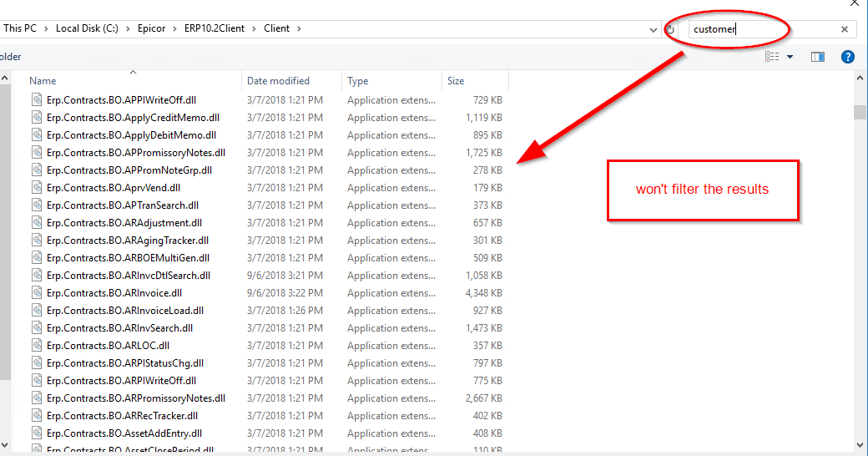Select file name Erp.Contracts.BO.ARLOC.dll

(x=108, y=346)
